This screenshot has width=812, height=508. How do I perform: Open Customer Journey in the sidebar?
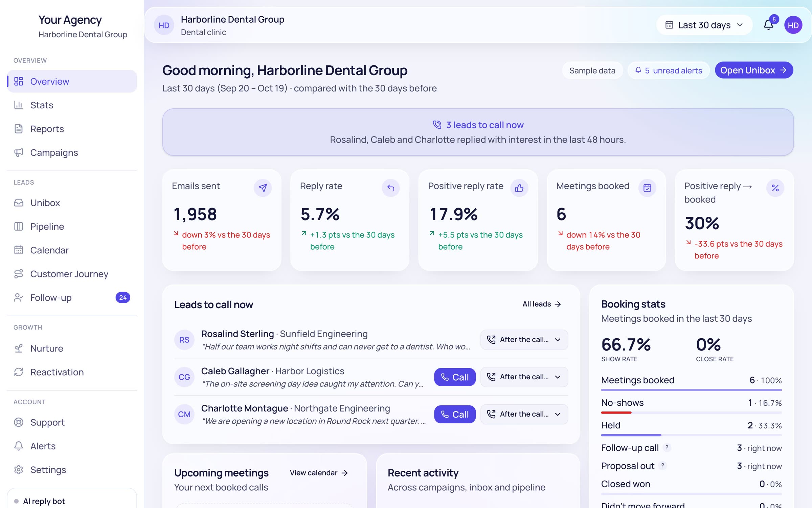[x=72, y=274]
